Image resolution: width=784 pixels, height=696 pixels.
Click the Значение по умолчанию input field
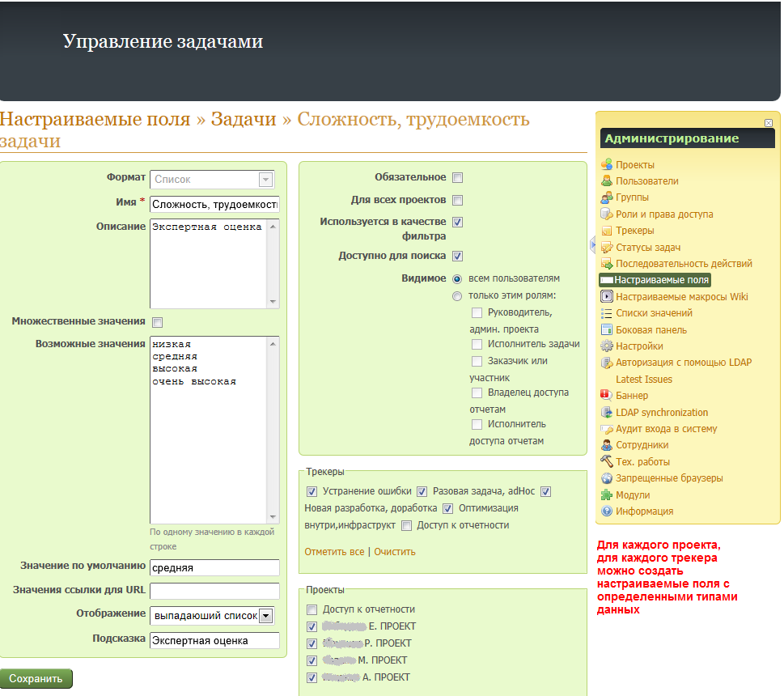pos(214,567)
